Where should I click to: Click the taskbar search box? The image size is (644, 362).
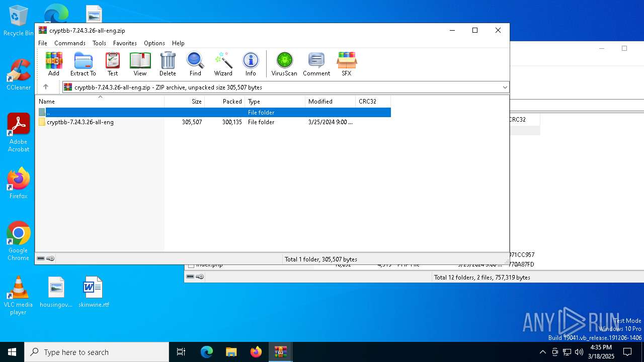click(x=97, y=352)
